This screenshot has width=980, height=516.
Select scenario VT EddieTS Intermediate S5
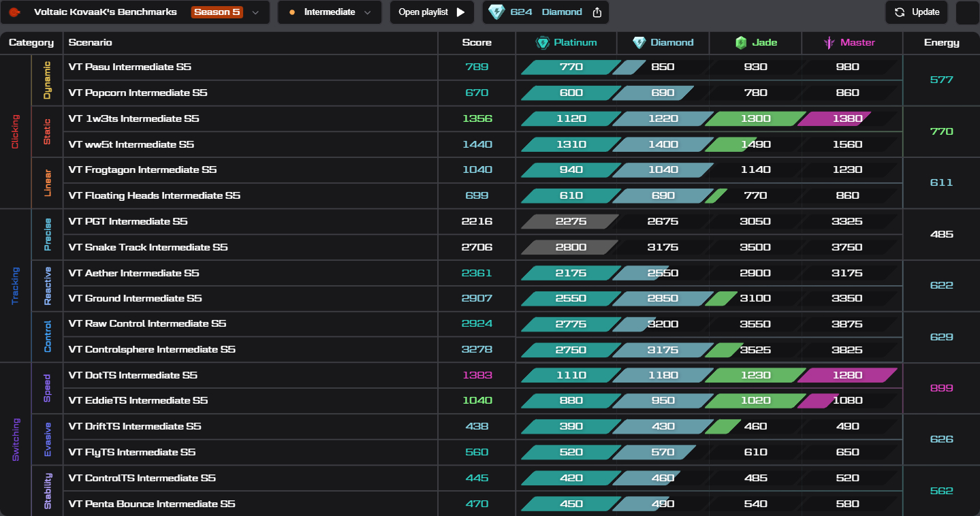138,400
